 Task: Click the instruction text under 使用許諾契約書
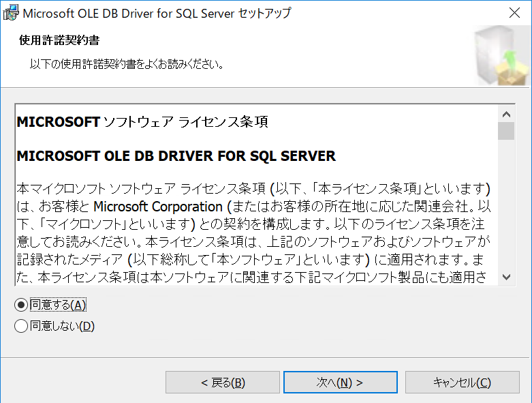click(x=127, y=65)
